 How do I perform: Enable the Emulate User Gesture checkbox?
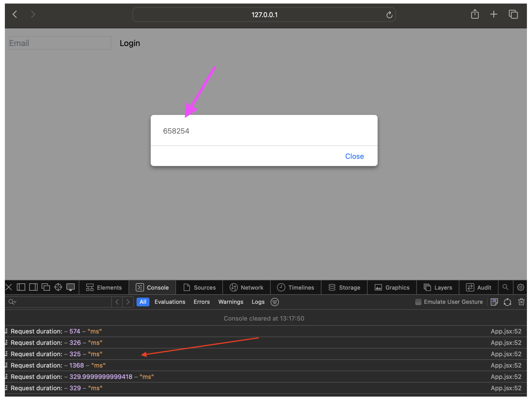pos(418,302)
